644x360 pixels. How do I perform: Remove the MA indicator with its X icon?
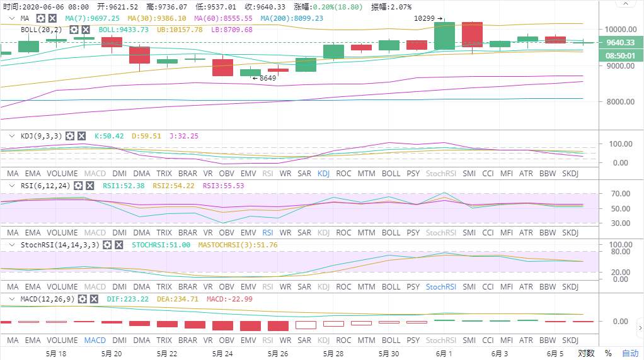click(x=52, y=18)
